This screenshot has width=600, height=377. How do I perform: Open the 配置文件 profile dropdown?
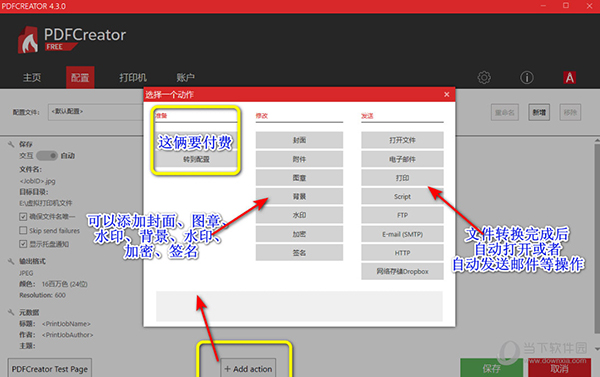(96, 112)
